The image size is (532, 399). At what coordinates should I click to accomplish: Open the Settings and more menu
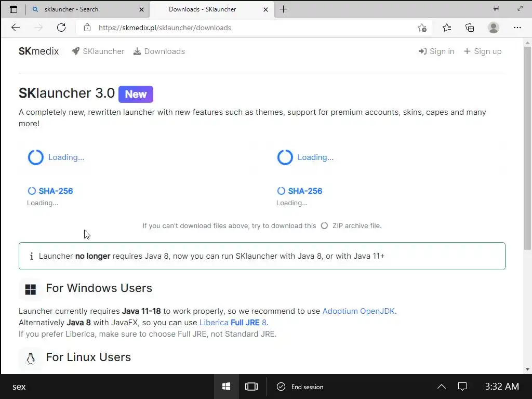517,28
